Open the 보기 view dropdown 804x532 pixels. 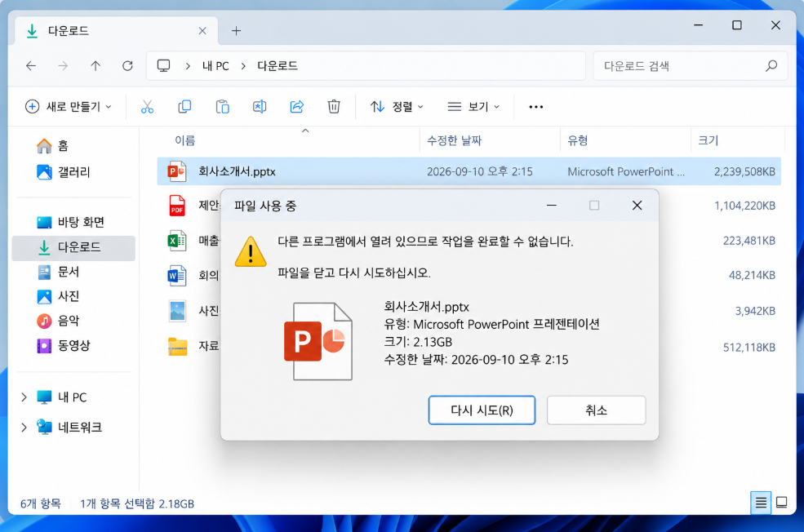(x=473, y=107)
